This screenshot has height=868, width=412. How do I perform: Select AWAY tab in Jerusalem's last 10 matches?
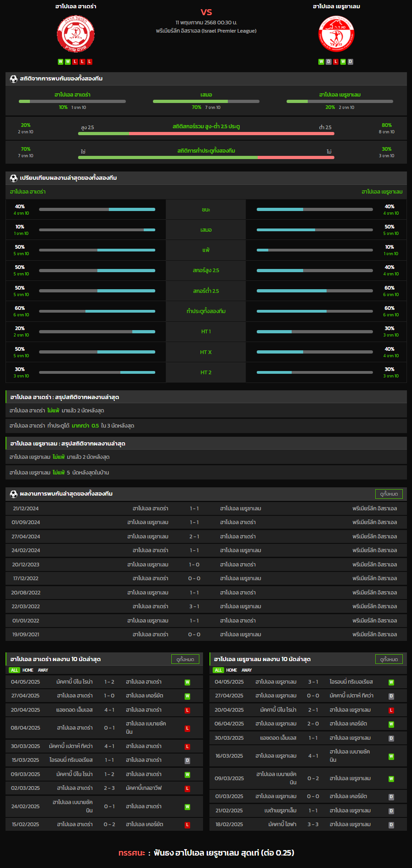point(247,670)
